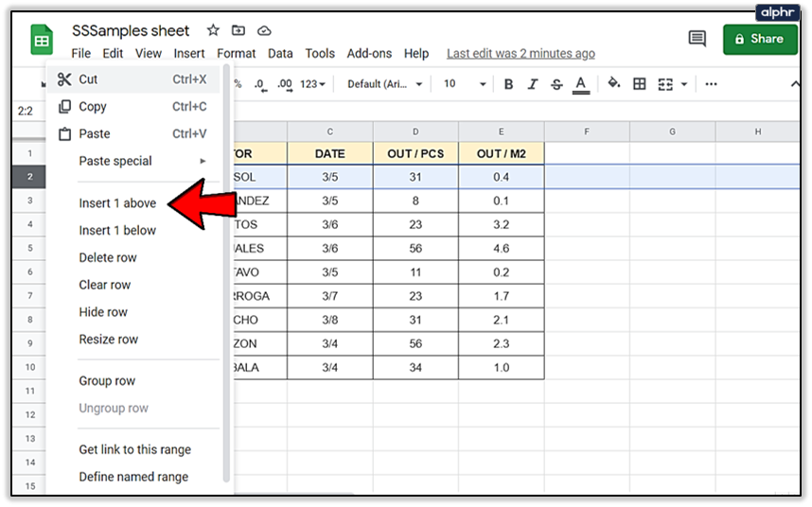The width and height of the screenshot is (812, 507).
Task: Open the font family dropdown
Action: 384,84
